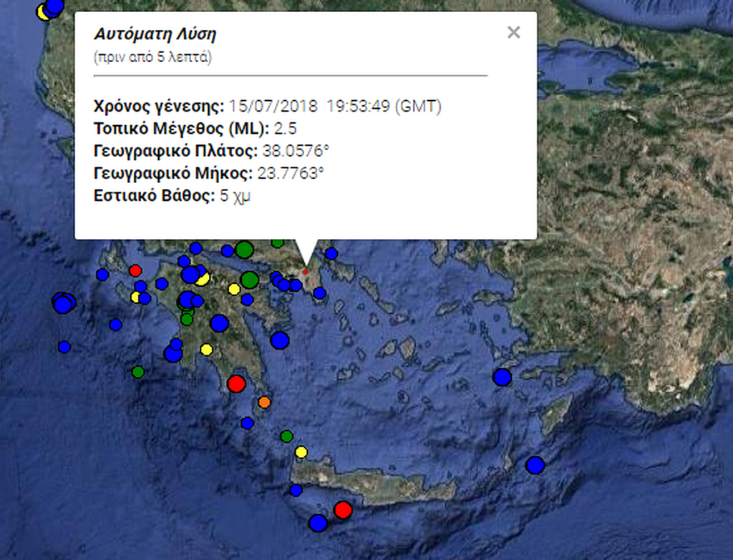The image size is (733, 560).
Task: Click the blue marker near the Turkish coast islands
Action: point(503,377)
